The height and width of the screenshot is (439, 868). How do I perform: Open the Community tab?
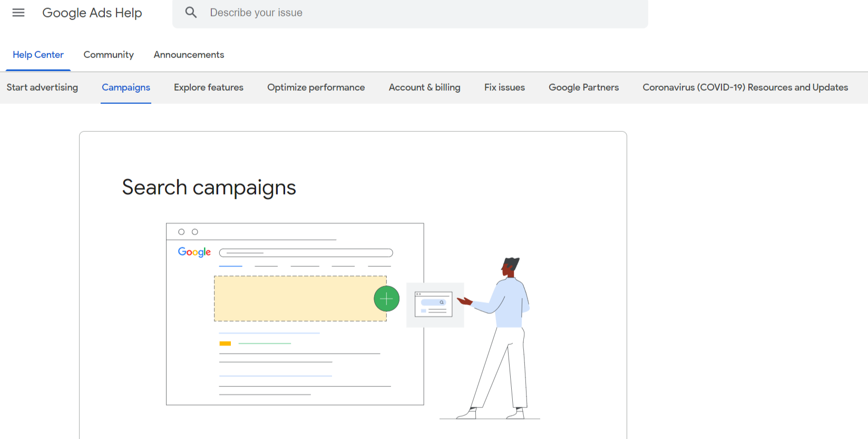(x=109, y=55)
